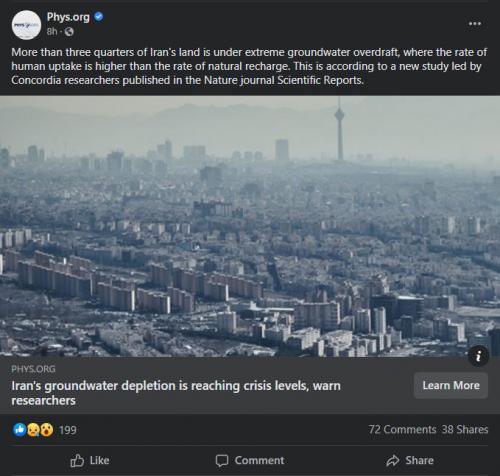The height and width of the screenshot is (476, 500).
Task: Open the 72 Comments link
Action: pyautogui.click(x=402, y=430)
